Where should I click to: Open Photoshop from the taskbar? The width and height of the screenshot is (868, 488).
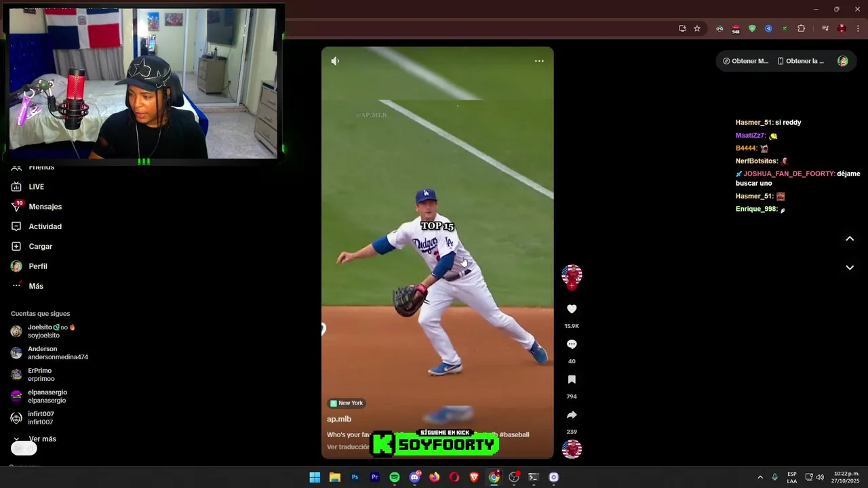[x=355, y=477]
